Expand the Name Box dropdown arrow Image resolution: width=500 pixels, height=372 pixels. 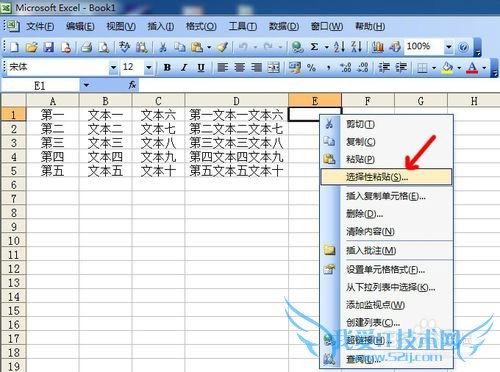[x=86, y=85]
